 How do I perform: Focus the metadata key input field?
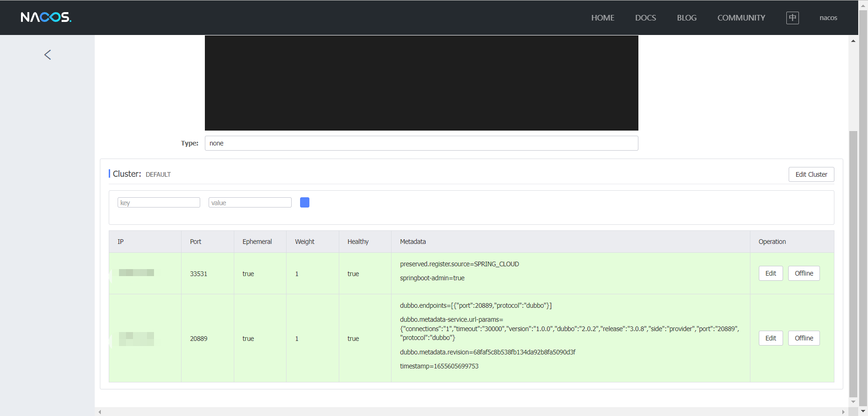159,202
